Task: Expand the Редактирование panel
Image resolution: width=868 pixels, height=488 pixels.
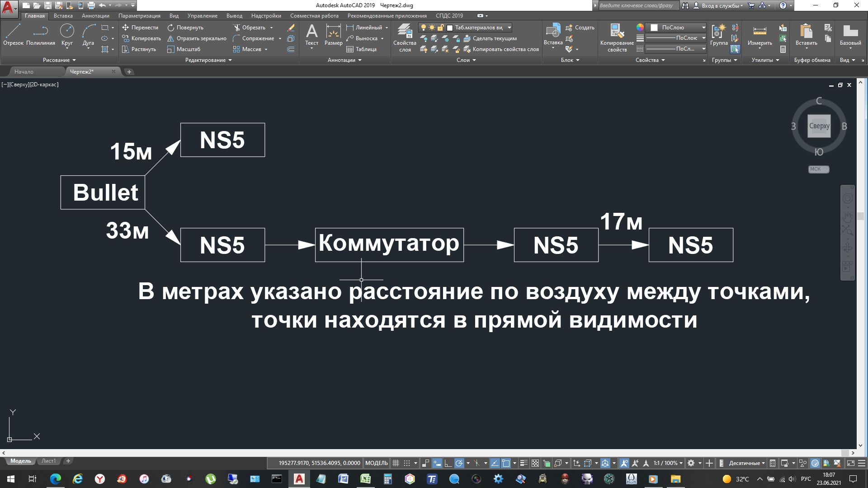Action: coord(208,60)
